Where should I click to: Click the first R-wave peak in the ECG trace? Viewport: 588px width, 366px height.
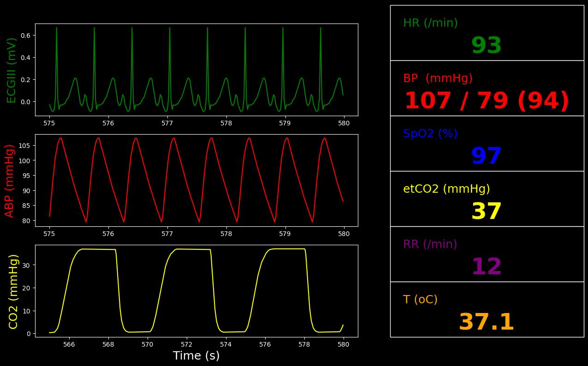(57, 28)
